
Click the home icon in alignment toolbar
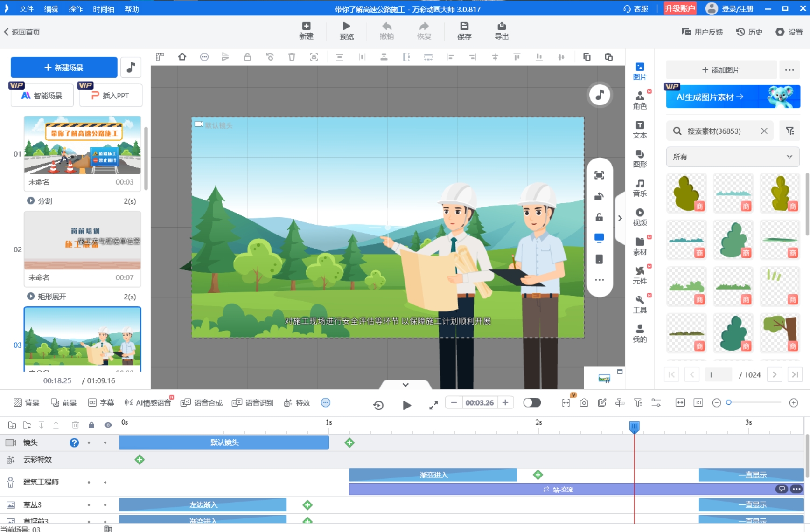coord(182,57)
